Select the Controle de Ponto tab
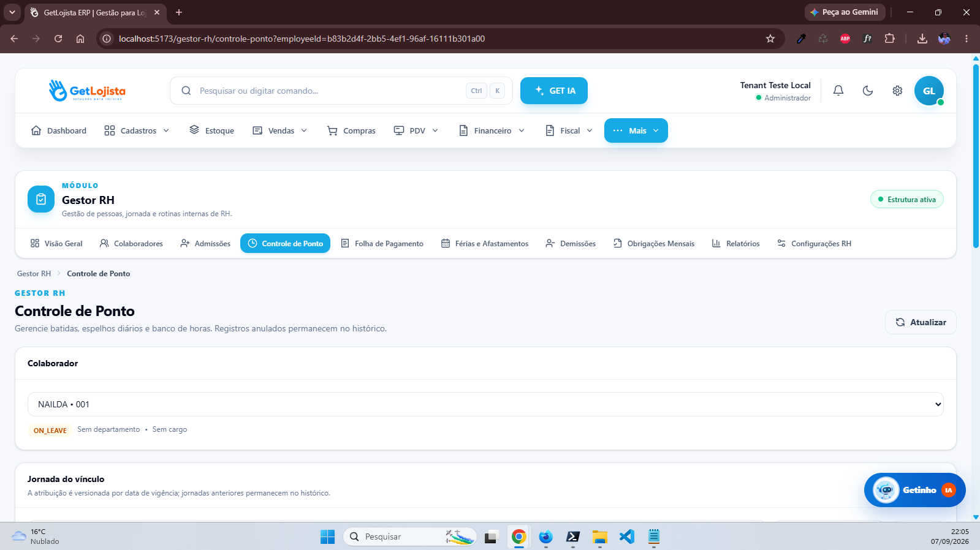 click(x=285, y=243)
